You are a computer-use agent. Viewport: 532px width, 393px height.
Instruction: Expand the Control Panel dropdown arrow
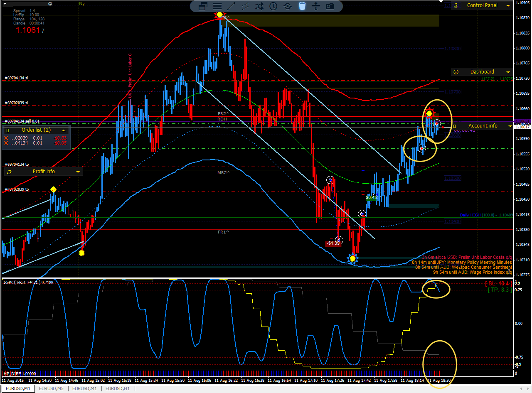click(508, 6)
